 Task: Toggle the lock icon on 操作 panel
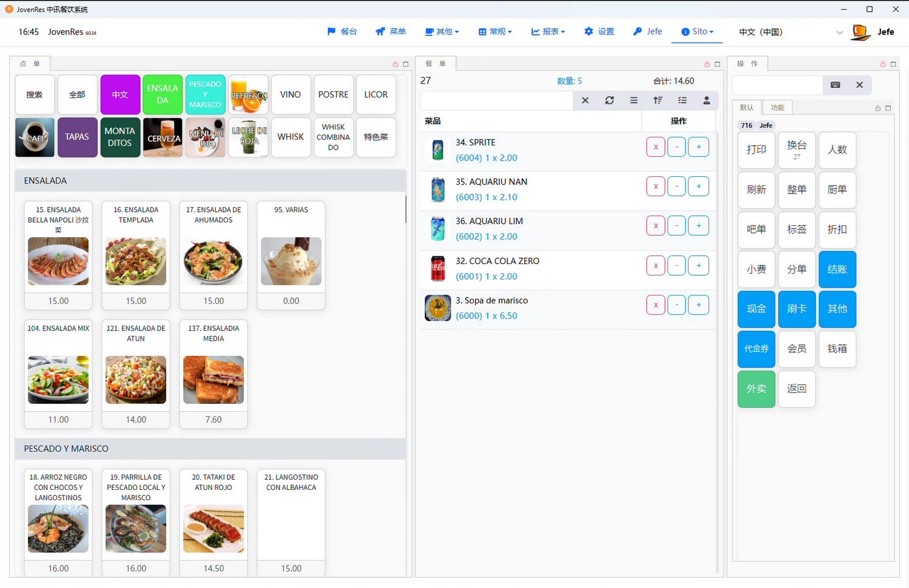pos(883,64)
